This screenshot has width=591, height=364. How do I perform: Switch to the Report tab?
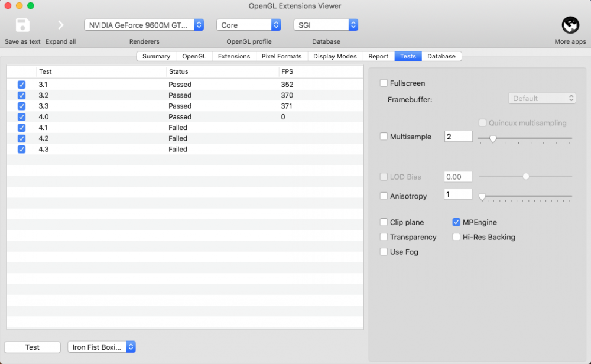[378, 56]
